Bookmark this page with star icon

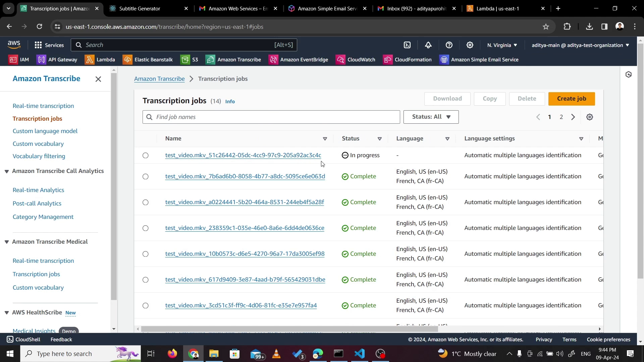click(x=546, y=27)
